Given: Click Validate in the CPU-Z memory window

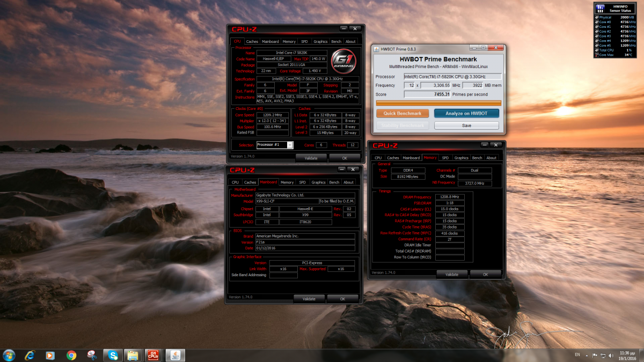Looking at the screenshot, I should [x=452, y=274].
